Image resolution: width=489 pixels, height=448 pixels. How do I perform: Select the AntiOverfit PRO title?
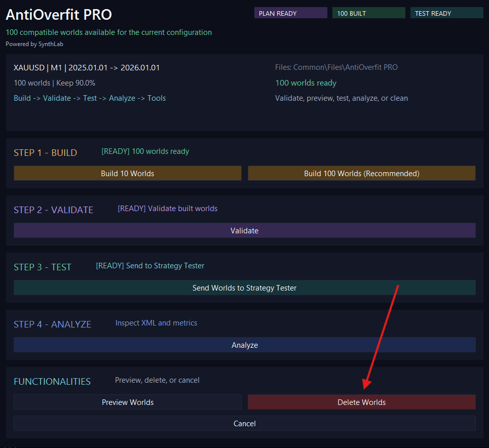[59, 15]
